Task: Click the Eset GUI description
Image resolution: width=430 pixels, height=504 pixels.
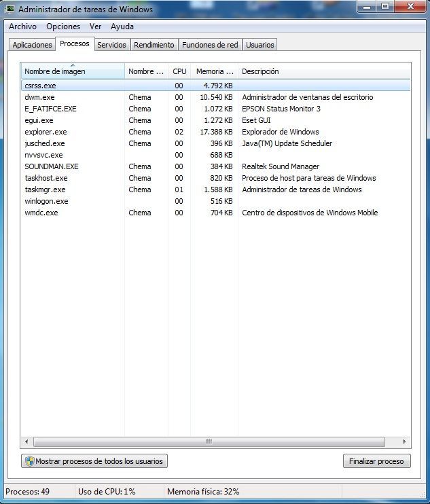Action: (256, 120)
